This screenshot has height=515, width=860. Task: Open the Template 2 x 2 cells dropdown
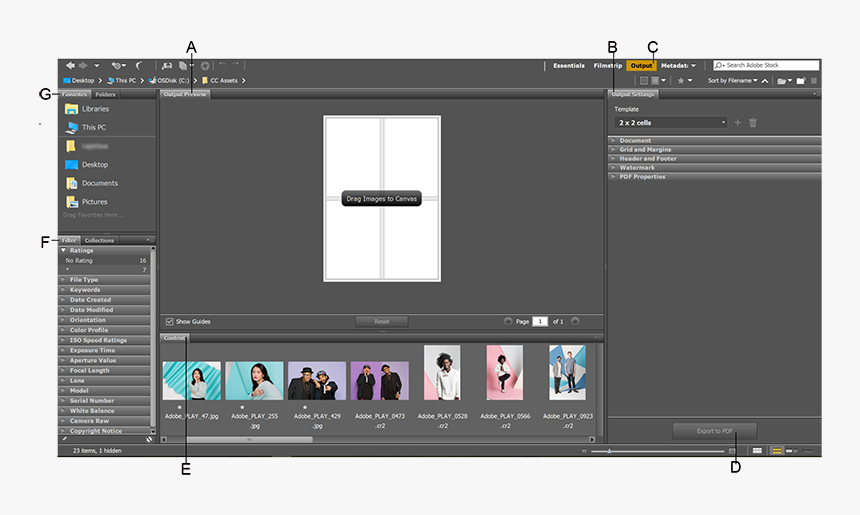671,123
